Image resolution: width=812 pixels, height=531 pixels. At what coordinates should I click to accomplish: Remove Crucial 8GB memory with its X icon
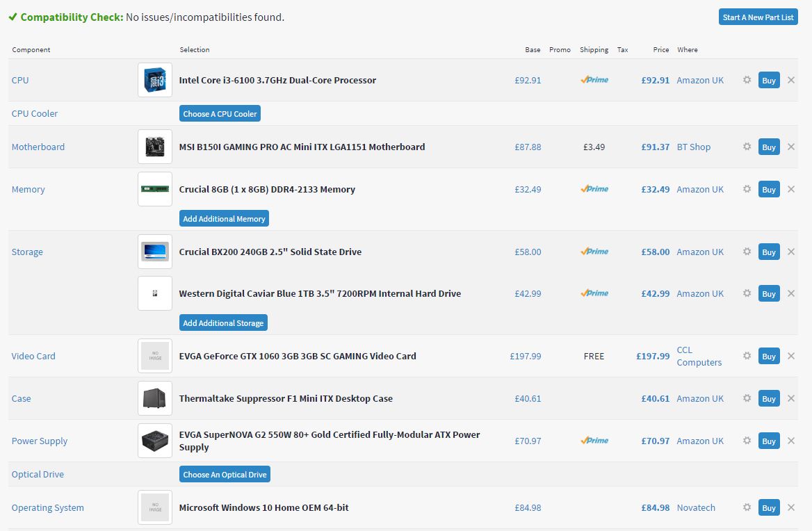tap(790, 189)
